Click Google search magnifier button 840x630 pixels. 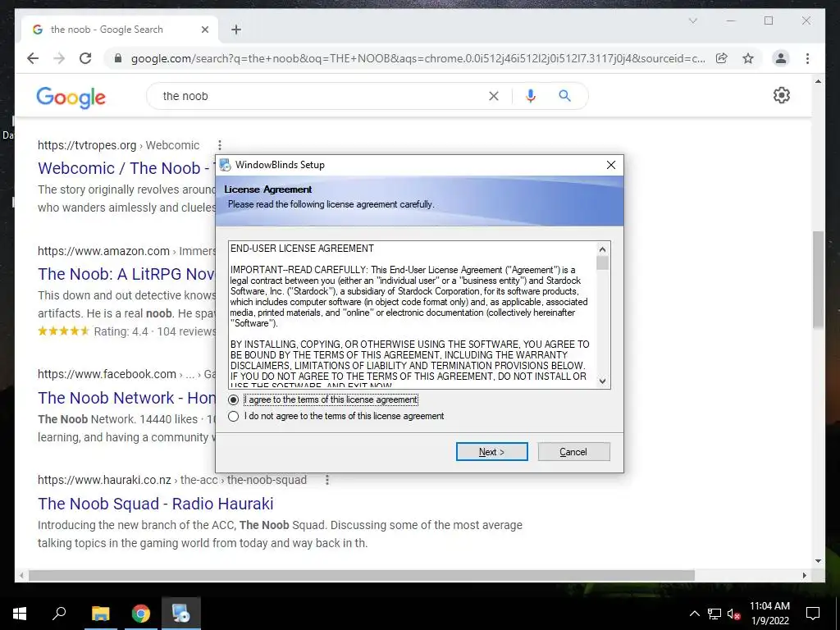click(564, 96)
